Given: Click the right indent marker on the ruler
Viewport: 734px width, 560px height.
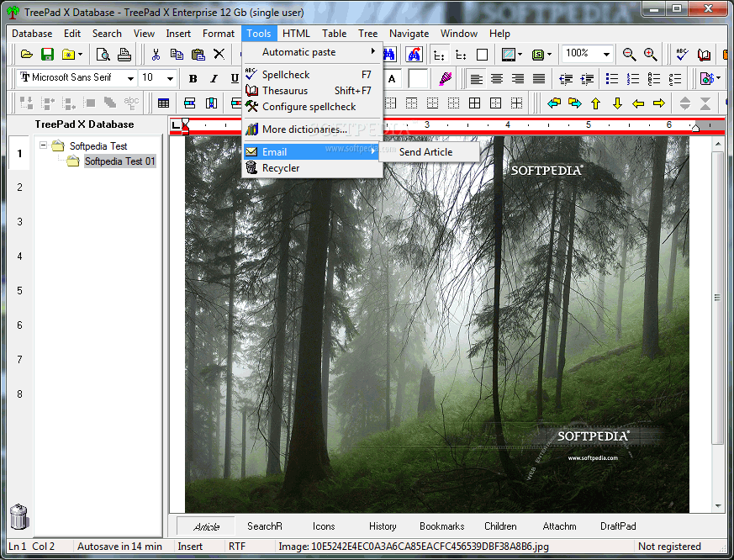Looking at the screenshot, I should click(695, 128).
